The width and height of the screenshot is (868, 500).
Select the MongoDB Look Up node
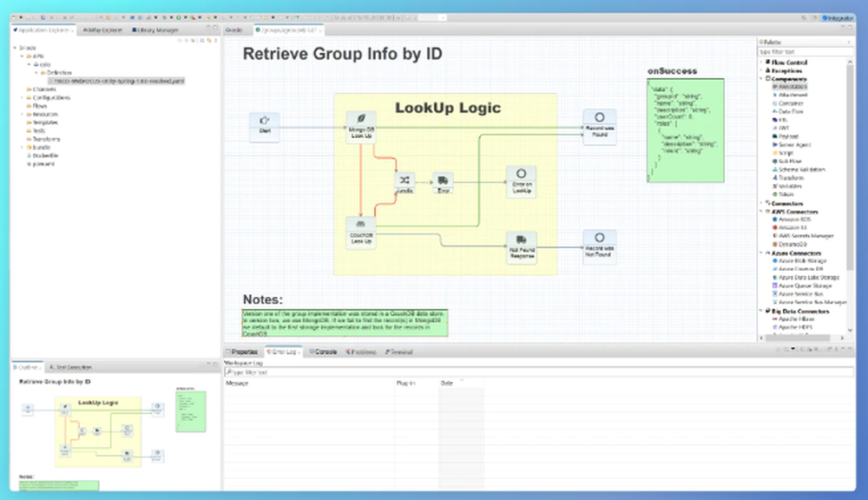(361, 127)
